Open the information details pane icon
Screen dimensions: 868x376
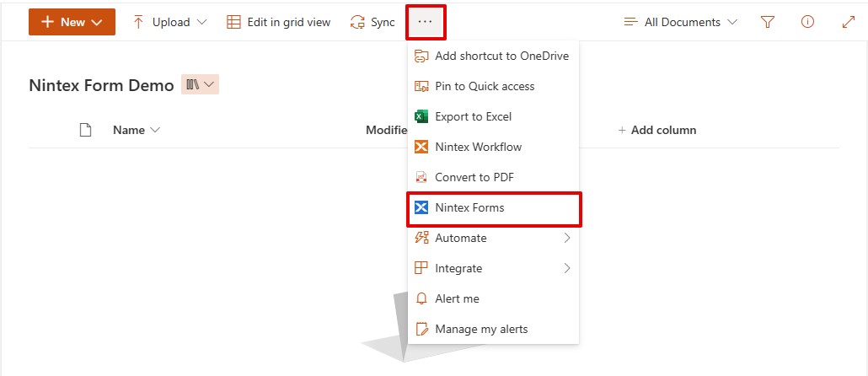807,22
